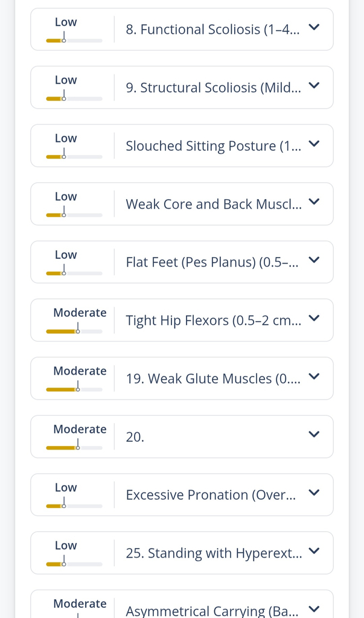Screen dimensions: 364x618
Task: Expand the Structural Scoliosis chevron arrow
Action: tap(313, 86)
